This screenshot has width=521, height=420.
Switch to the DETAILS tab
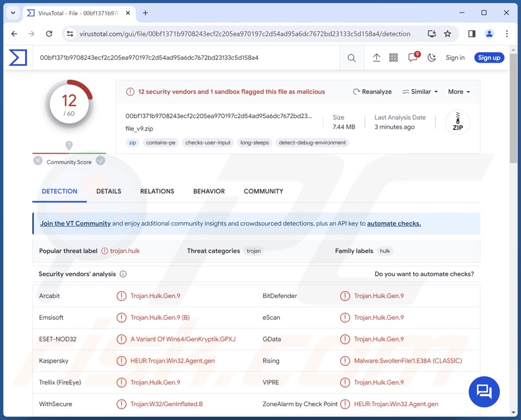click(109, 191)
